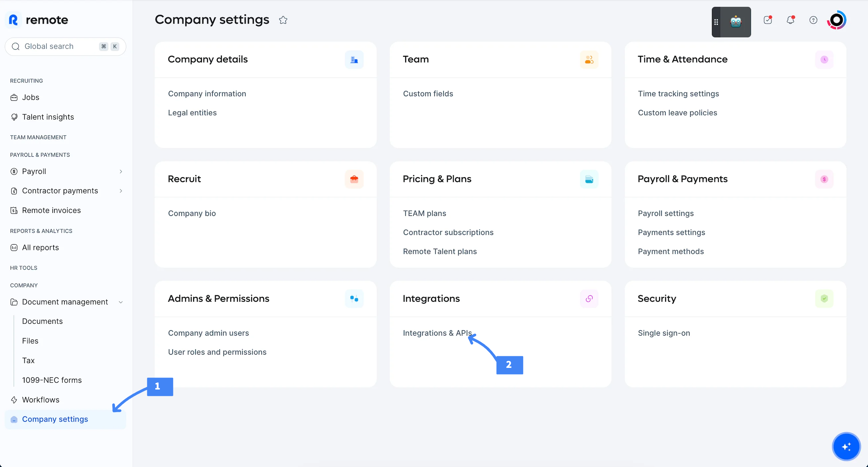Expand Contractor payments submenu
868x467 pixels.
click(121, 191)
